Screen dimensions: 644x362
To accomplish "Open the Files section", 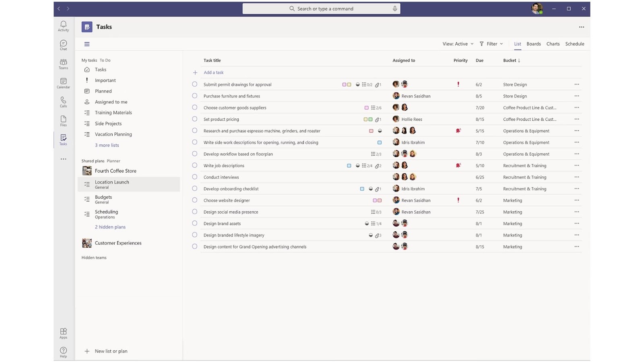I will 63,120.
